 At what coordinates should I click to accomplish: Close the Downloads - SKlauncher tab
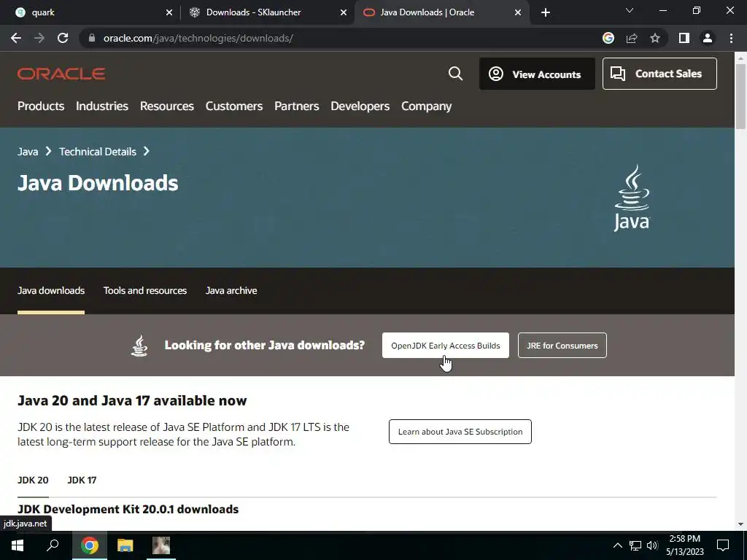[x=344, y=12]
